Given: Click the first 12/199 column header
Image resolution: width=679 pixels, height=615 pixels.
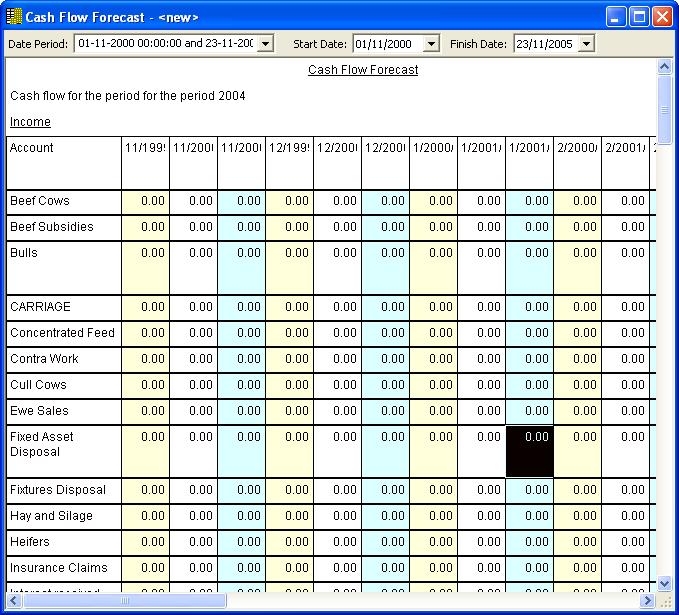Looking at the screenshot, I should (x=289, y=163).
